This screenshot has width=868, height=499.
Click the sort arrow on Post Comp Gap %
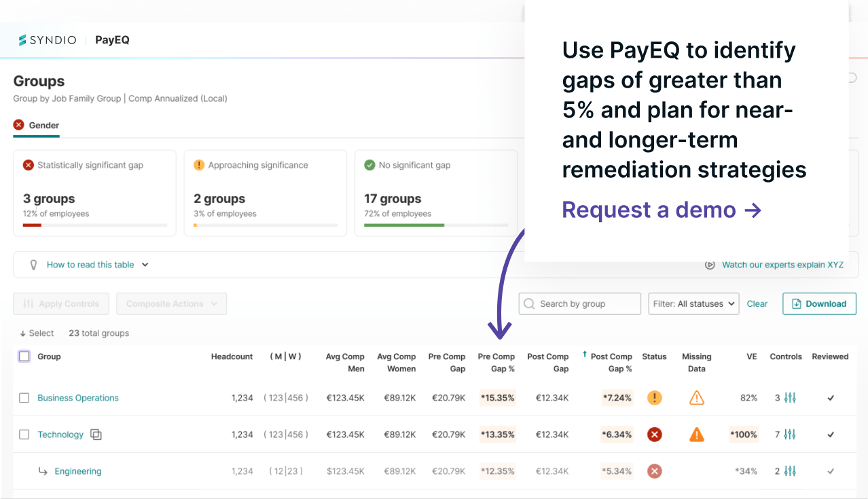pyautogui.click(x=584, y=354)
